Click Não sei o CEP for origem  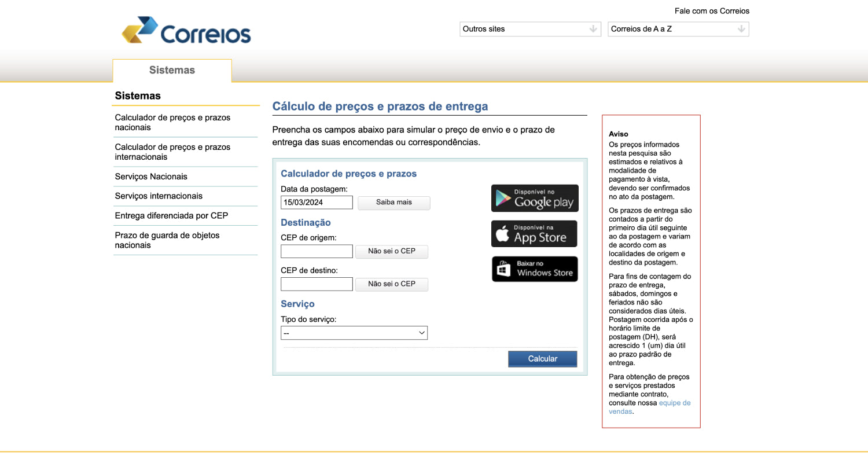point(392,251)
